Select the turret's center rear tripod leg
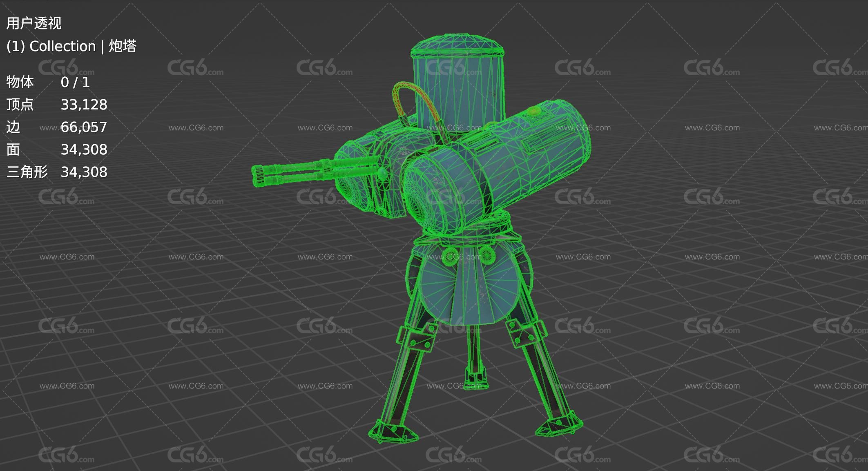 point(474,357)
